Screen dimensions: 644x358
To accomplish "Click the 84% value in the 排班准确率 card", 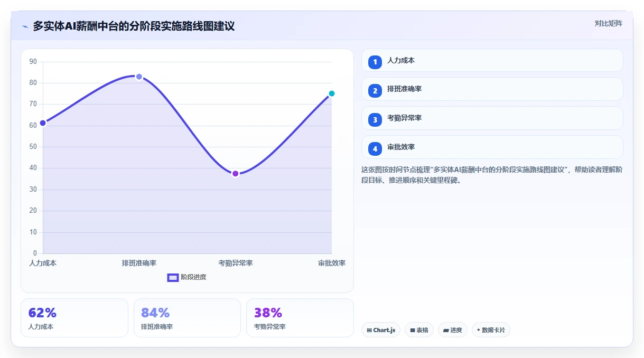I will coord(155,313).
